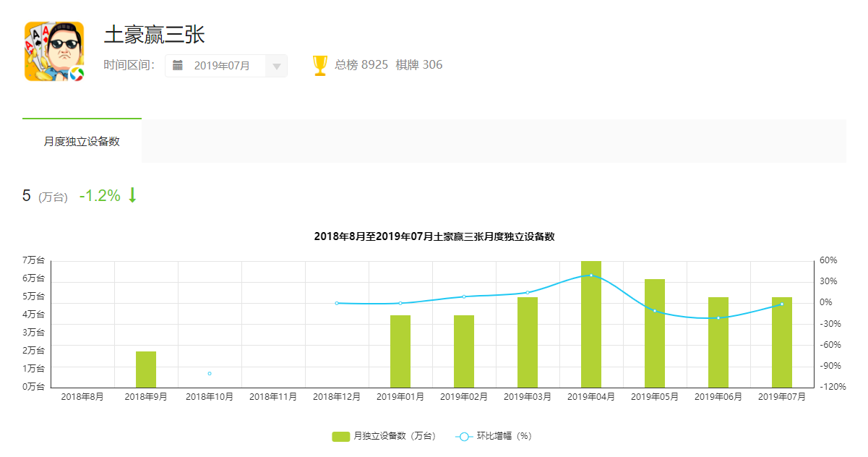The image size is (868, 457).
Task: Click the gold trophy ranking icon
Action: pyautogui.click(x=319, y=65)
